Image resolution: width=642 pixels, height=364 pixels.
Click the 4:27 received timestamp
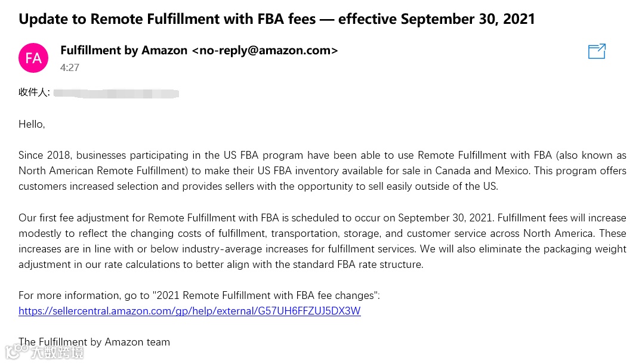70,67
